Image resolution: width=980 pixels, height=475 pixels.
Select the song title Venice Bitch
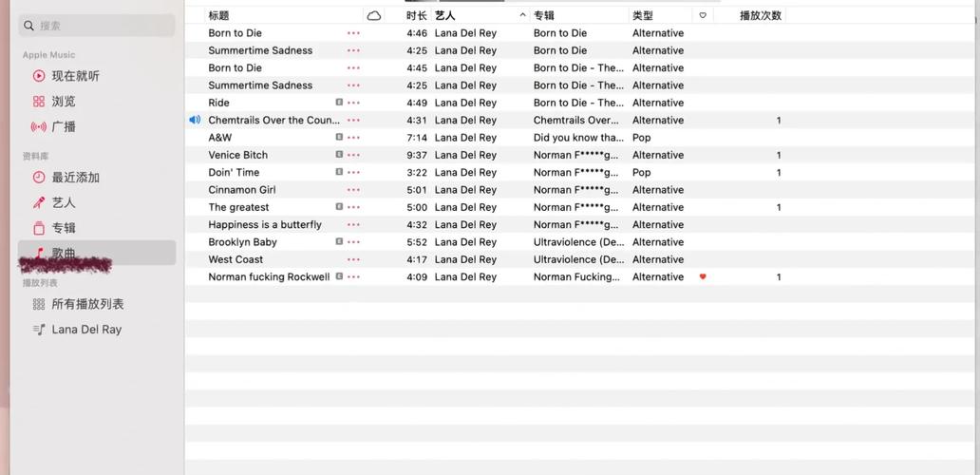(238, 155)
